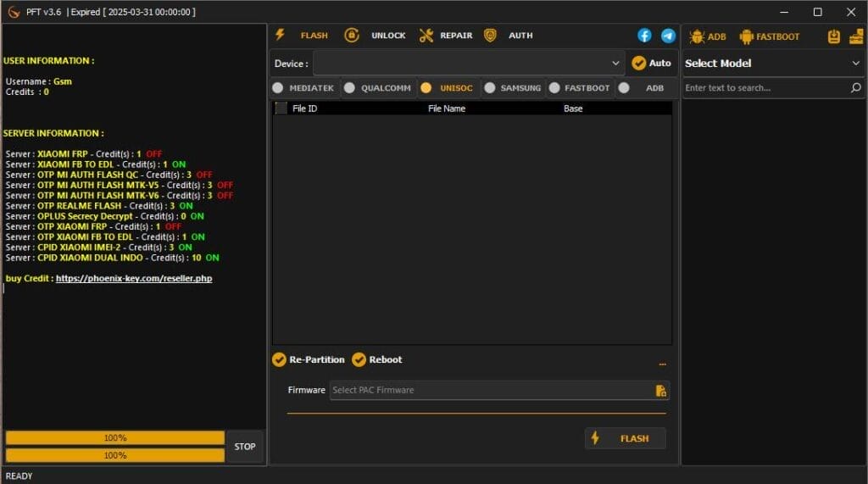The width and height of the screenshot is (868, 484).
Task: Browse for PAC firmware file icon
Action: (660, 391)
